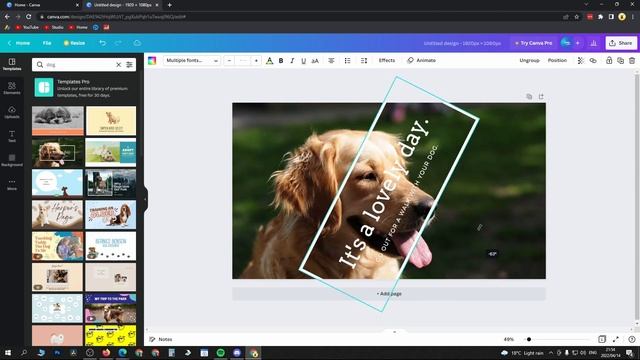The image size is (640, 360).
Task: Open the Windows Start menu
Action: pos(7,353)
